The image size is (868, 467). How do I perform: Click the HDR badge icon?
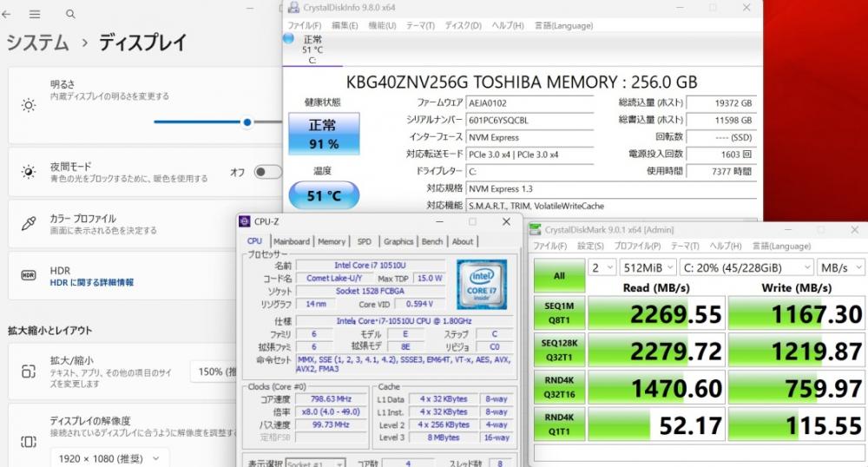point(29,275)
